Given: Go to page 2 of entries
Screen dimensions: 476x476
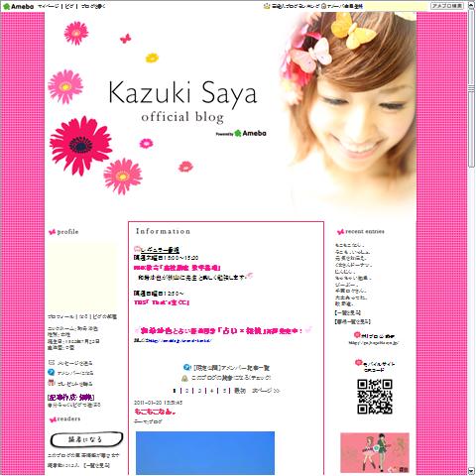Looking at the screenshot, I should 186,391.
